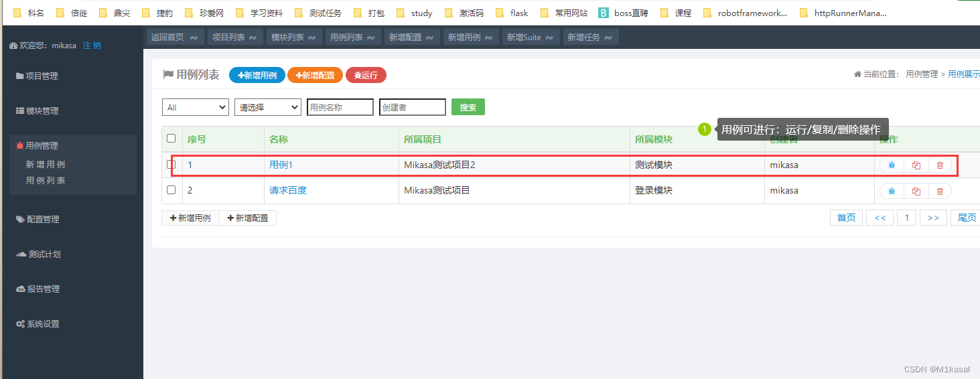Focus the 用例名称 input field

pyautogui.click(x=340, y=107)
